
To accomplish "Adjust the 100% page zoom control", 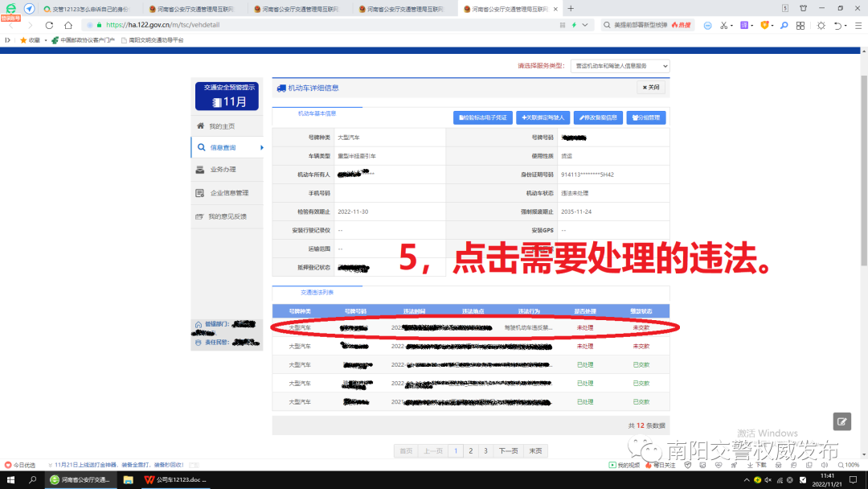I will coord(850,464).
